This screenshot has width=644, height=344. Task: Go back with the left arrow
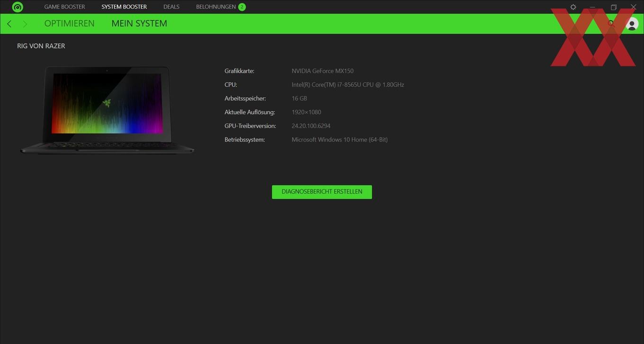point(9,24)
